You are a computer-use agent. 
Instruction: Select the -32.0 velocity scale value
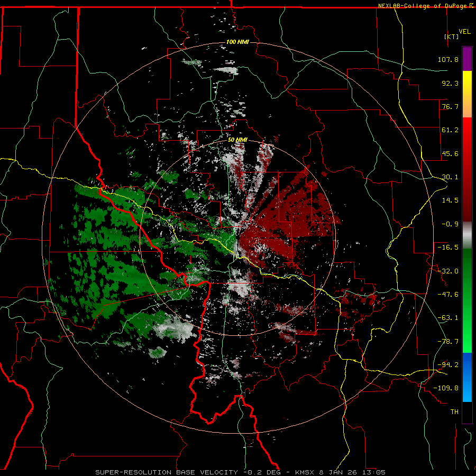coord(448,271)
